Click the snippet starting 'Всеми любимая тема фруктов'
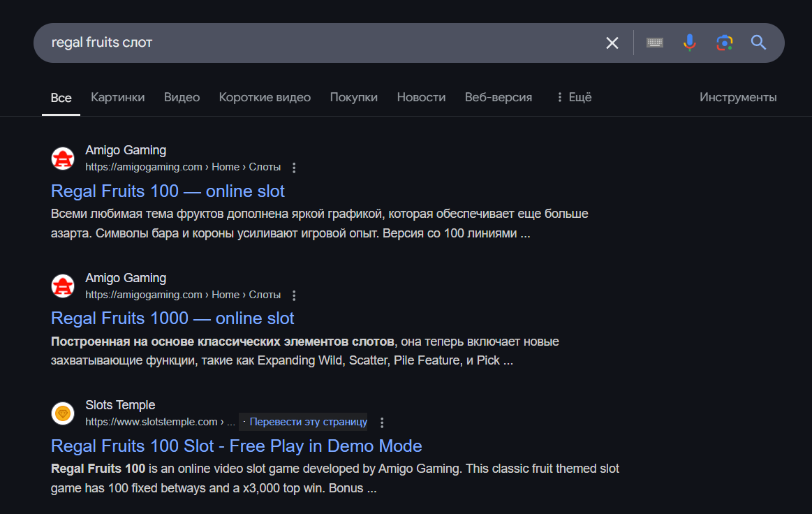 (320, 223)
